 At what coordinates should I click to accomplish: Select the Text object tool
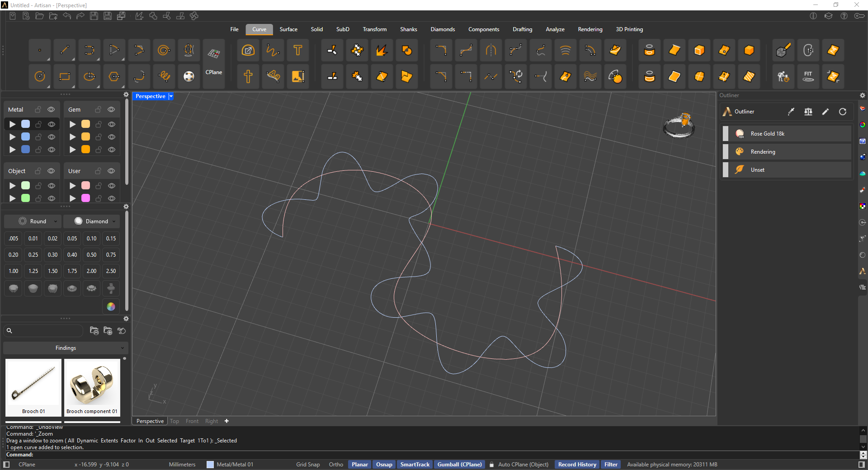click(x=297, y=50)
